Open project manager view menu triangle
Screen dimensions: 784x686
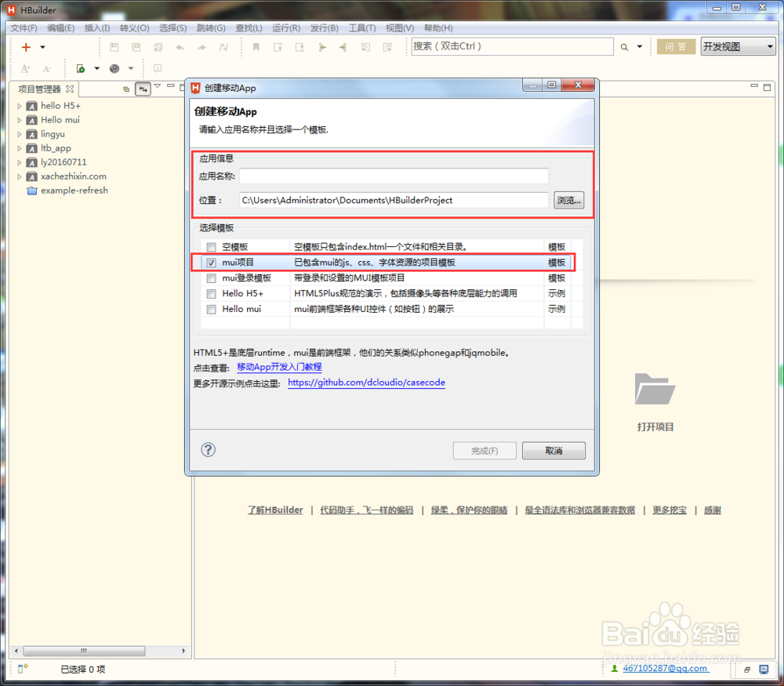click(158, 86)
